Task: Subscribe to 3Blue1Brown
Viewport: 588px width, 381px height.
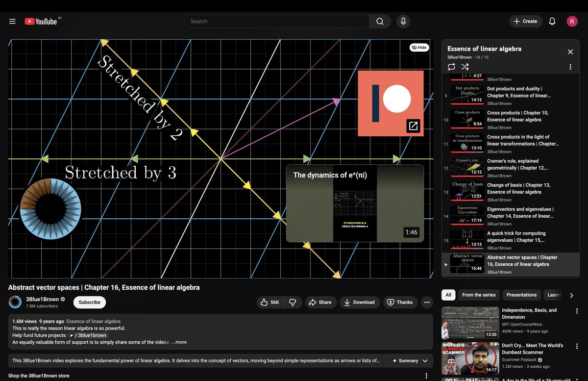Action: (x=90, y=302)
